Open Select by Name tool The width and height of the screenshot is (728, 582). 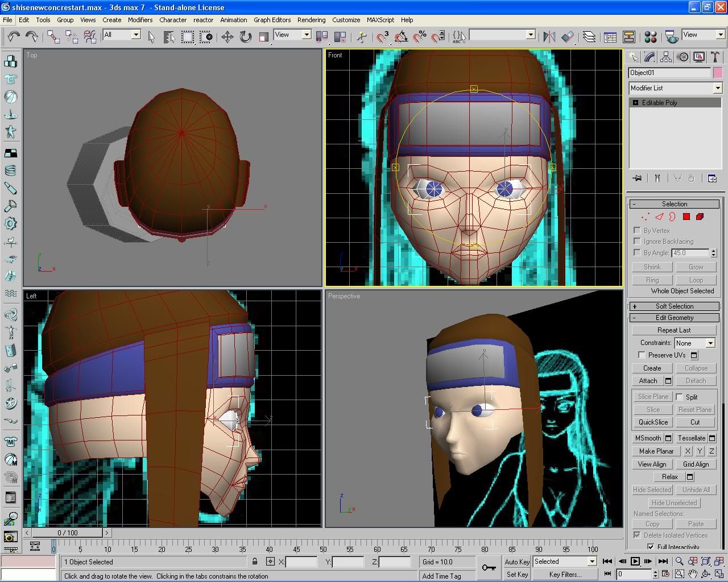coord(169,37)
